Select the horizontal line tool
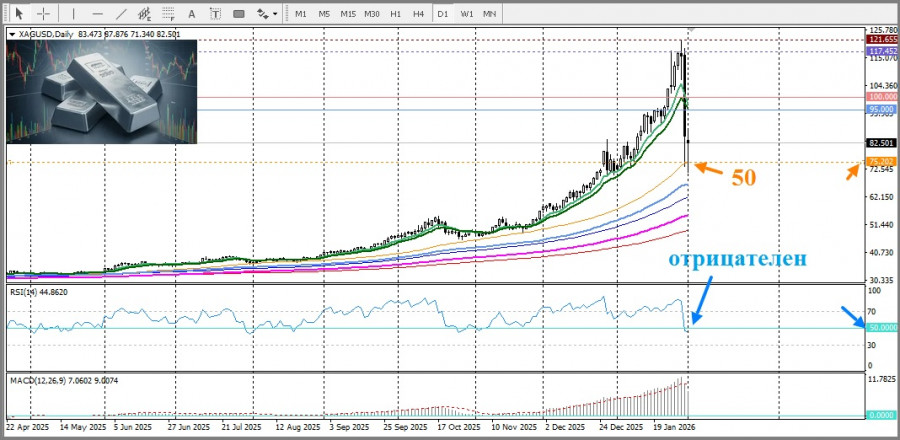This screenshot has height=440, width=900. pos(97,14)
